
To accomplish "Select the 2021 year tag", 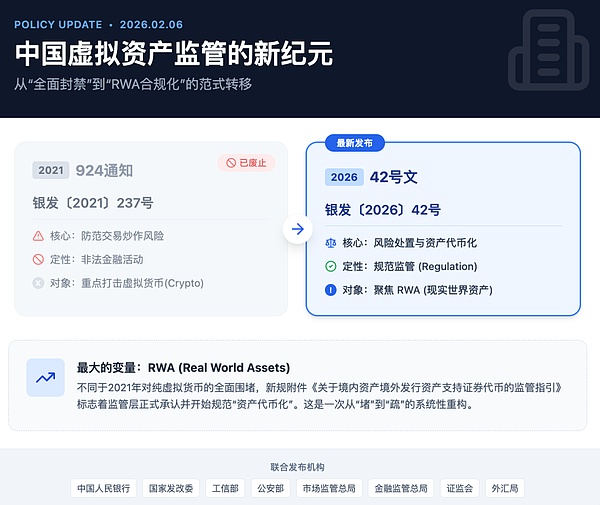I will (x=51, y=170).
